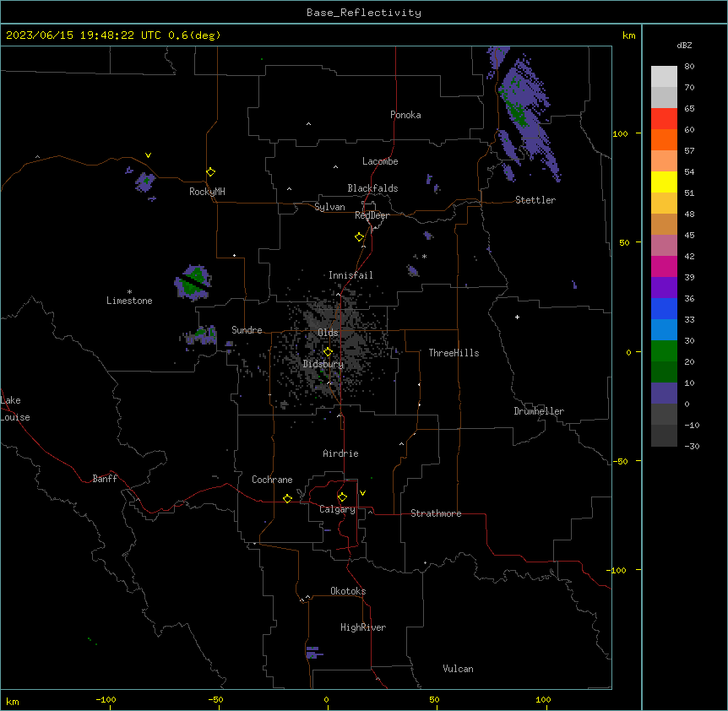Screen dimensions: 728x711
Task: Click the Okotoks label
Action: click(x=348, y=591)
